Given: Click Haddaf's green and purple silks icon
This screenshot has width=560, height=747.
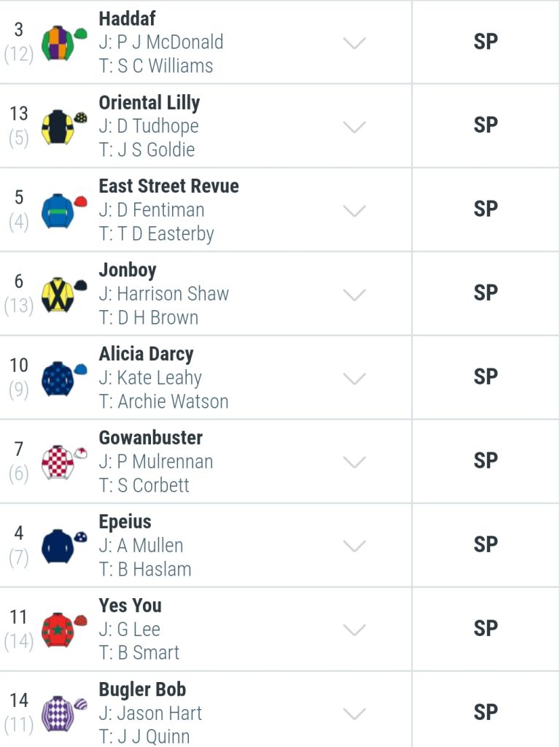Looking at the screenshot, I should pyautogui.click(x=64, y=42).
